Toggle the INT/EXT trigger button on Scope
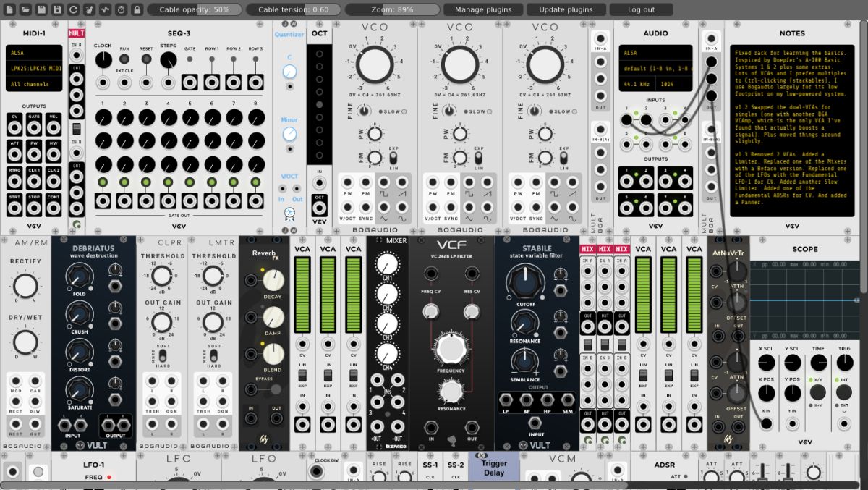Screen dimensions: 868x490 843,392
